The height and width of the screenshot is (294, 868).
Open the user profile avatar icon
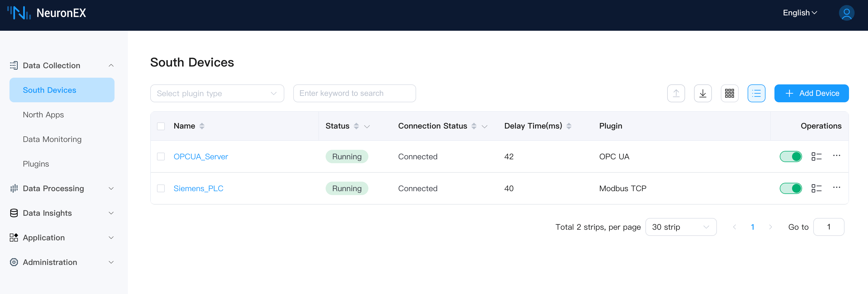click(x=846, y=13)
